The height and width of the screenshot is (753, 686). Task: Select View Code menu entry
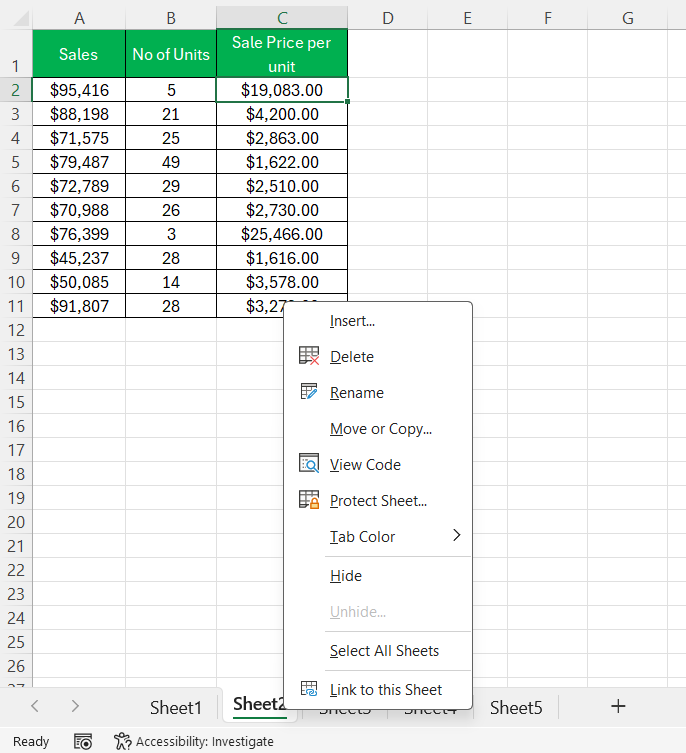[x=378, y=465]
